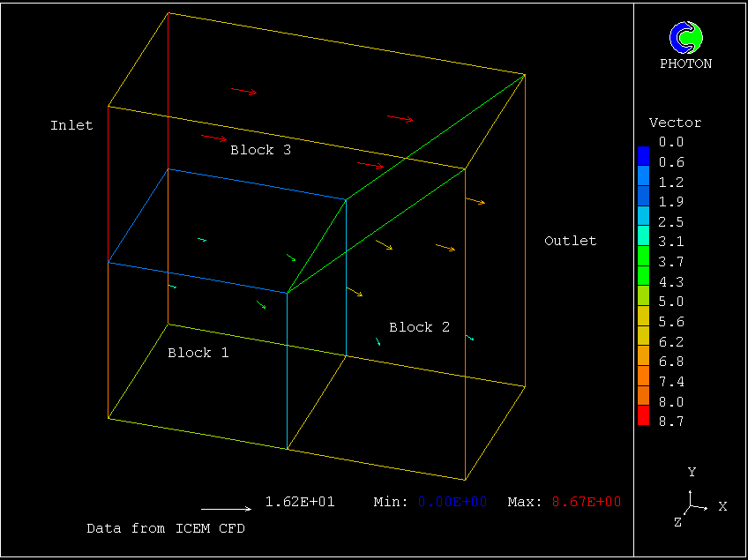The image size is (748, 560).
Task: Click the 'Data from ICEM CFD' caption
Action: click(165, 528)
